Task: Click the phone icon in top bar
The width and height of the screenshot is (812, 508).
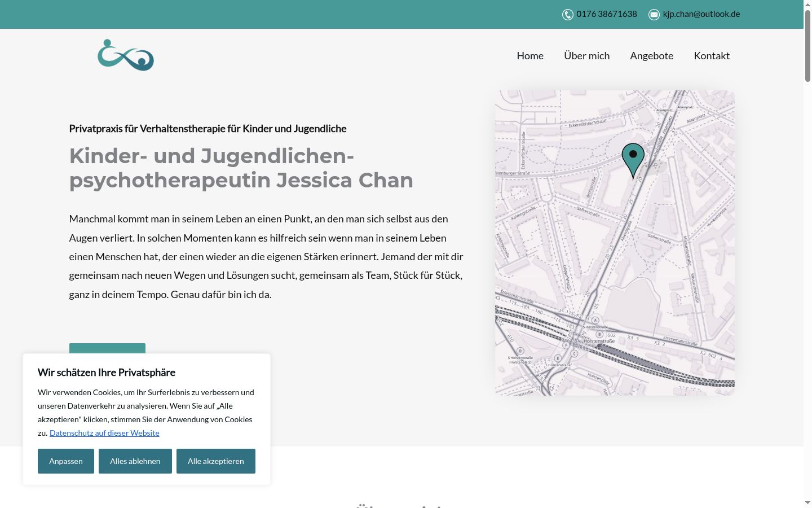Action: 567,15
